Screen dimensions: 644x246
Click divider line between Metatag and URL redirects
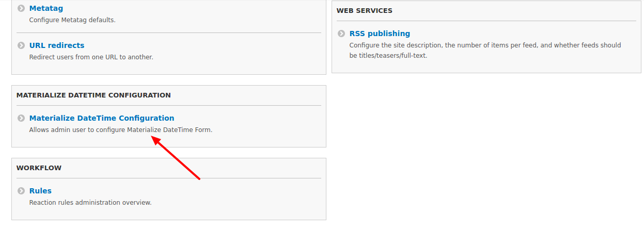168,33
